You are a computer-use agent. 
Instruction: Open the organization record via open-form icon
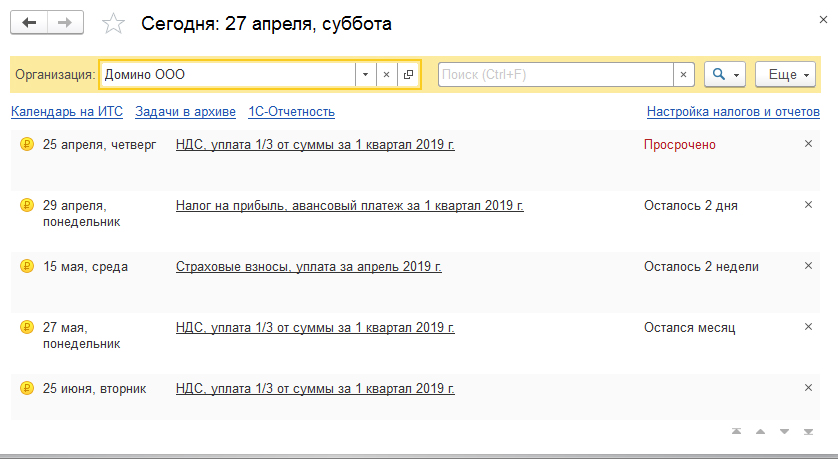tap(407, 75)
